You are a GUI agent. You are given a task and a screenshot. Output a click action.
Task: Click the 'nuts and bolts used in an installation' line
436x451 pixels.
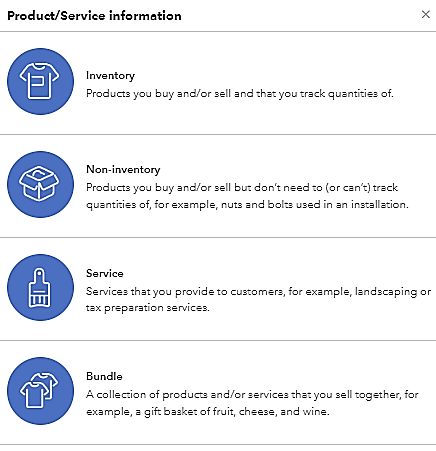(x=247, y=204)
